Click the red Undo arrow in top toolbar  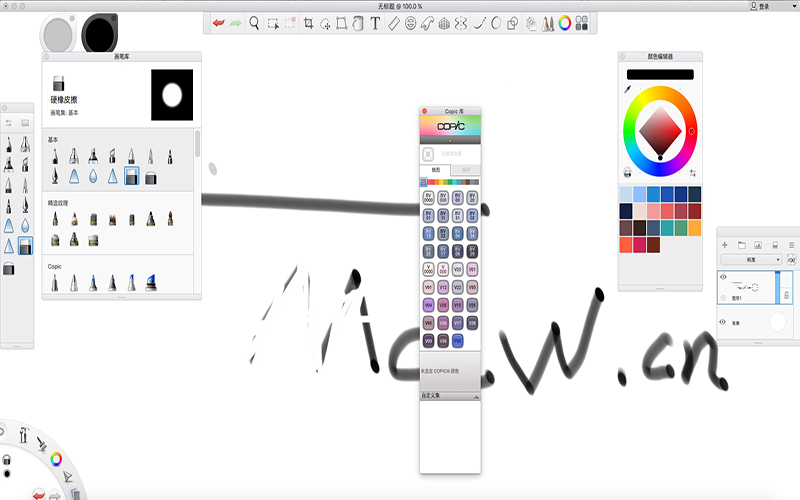pos(219,23)
